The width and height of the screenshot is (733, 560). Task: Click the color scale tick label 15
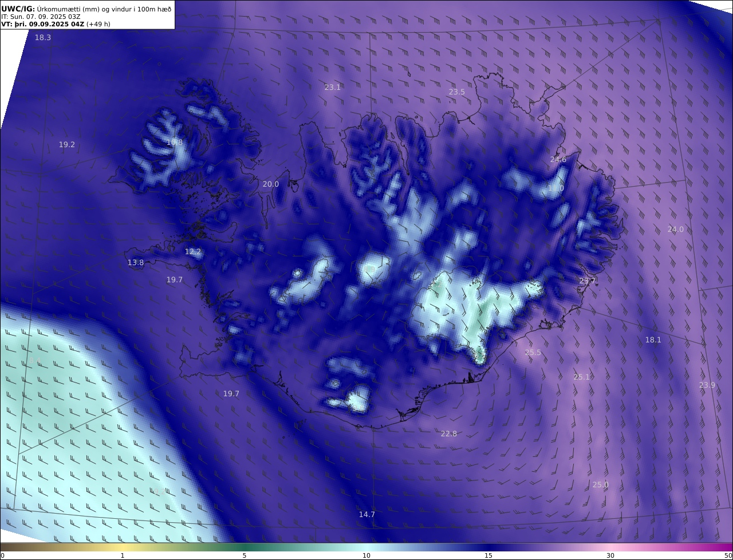point(488,555)
